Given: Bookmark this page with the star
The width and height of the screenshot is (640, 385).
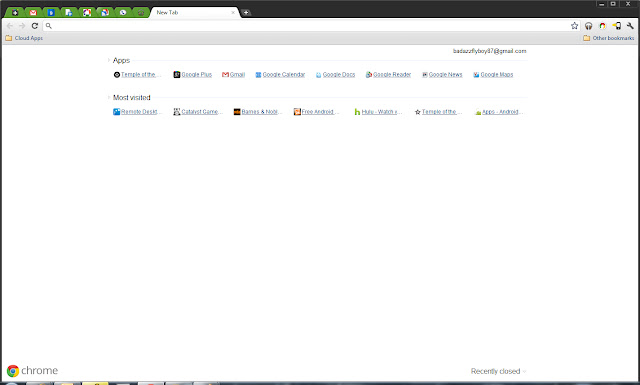Looking at the screenshot, I should click(x=574, y=26).
